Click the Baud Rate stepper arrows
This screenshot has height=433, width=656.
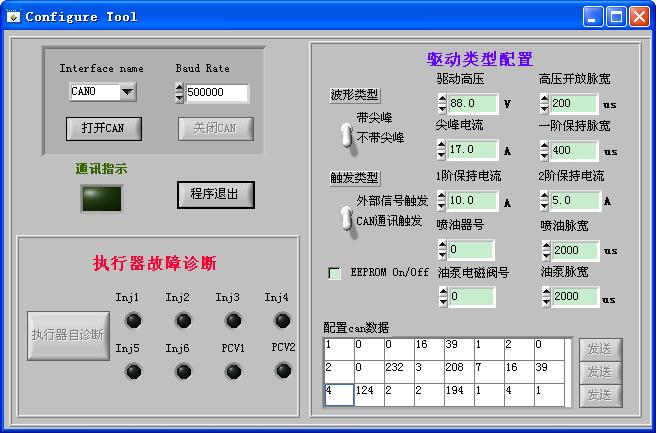coord(180,93)
